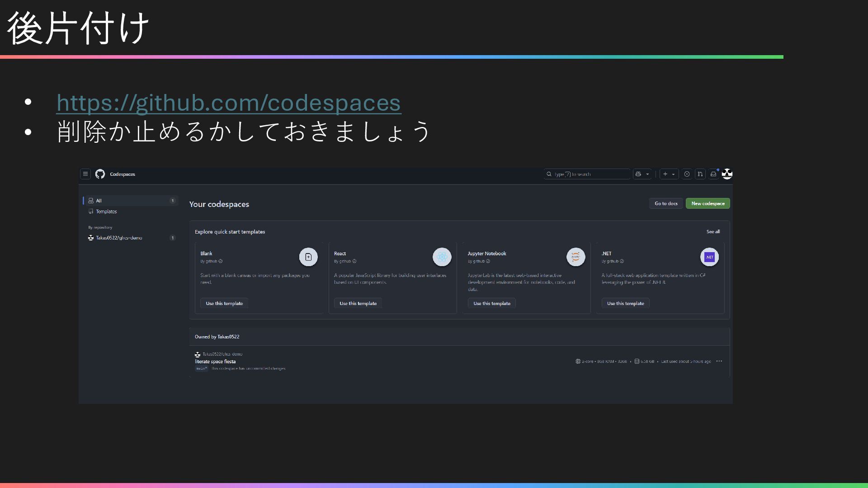Open the notifications inbox icon
868x488 pixels.
[x=713, y=174]
